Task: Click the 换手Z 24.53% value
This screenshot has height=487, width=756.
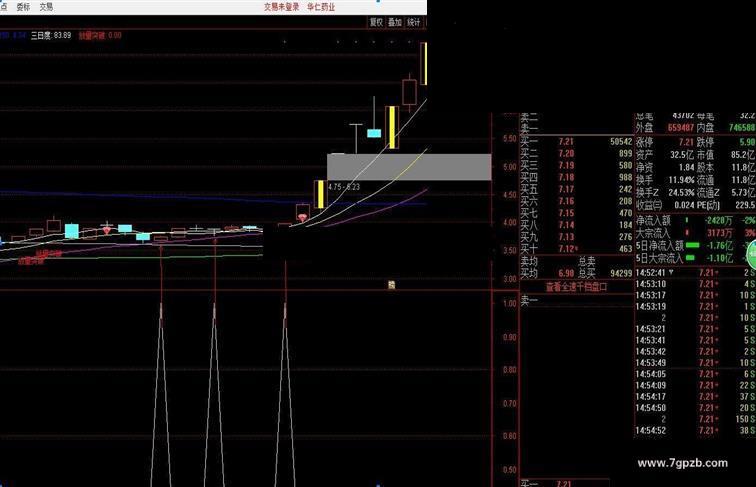Action: coord(681,193)
